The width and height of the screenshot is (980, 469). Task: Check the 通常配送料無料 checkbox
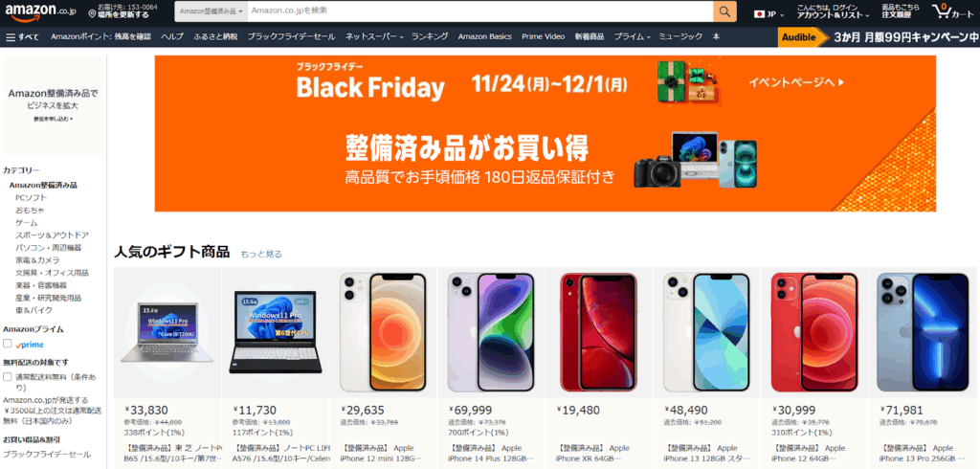pos(8,376)
